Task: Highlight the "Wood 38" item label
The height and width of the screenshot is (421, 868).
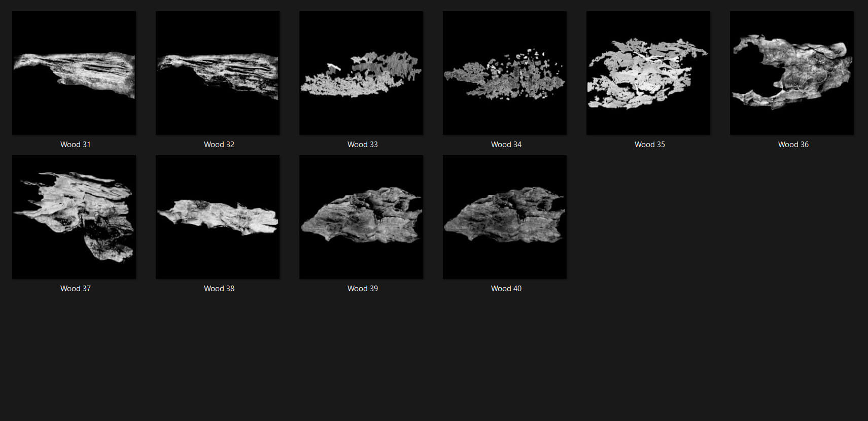Action: click(x=219, y=289)
